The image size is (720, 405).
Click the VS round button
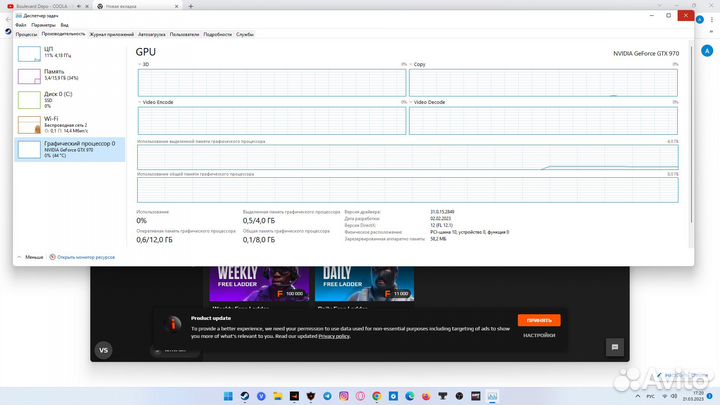click(x=103, y=350)
